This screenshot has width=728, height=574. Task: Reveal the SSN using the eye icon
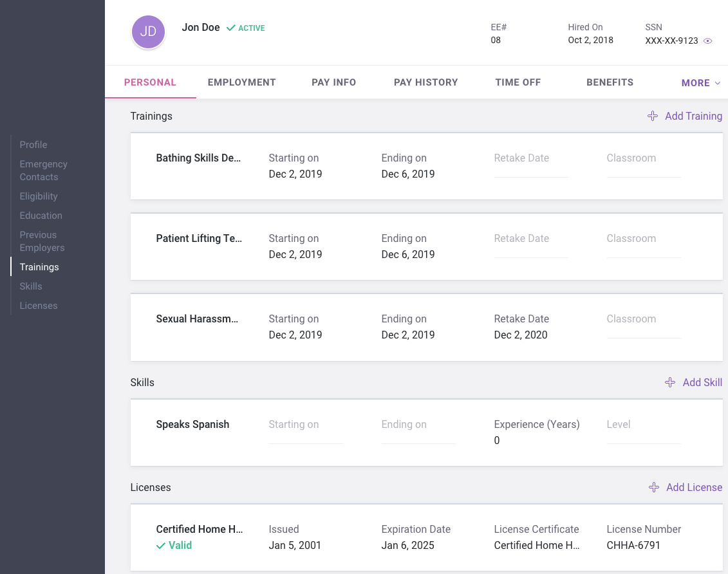pyautogui.click(x=707, y=41)
